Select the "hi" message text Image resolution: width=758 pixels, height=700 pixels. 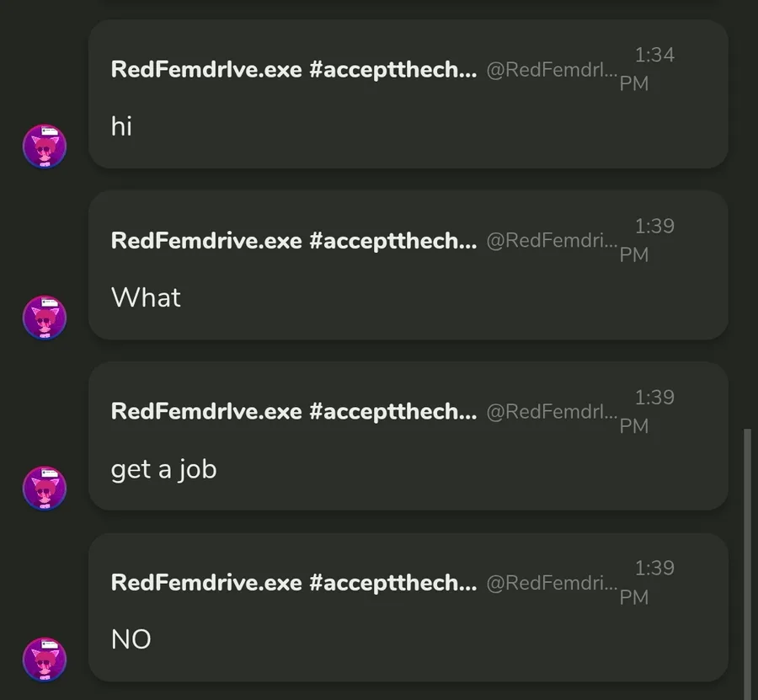click(121, 126)
